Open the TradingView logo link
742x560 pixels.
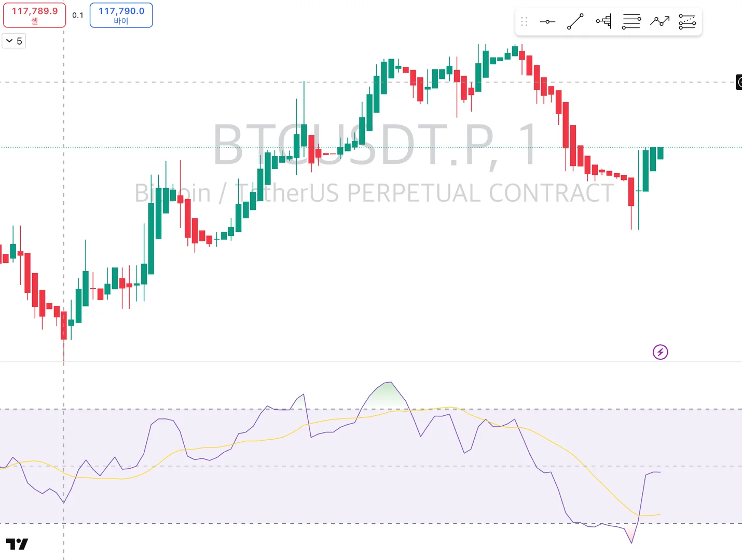(17, 544)
